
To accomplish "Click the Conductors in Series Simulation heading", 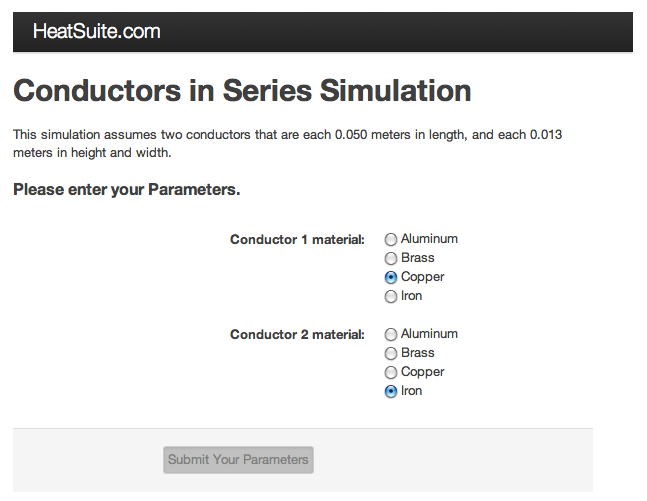I will click(242, 91).
